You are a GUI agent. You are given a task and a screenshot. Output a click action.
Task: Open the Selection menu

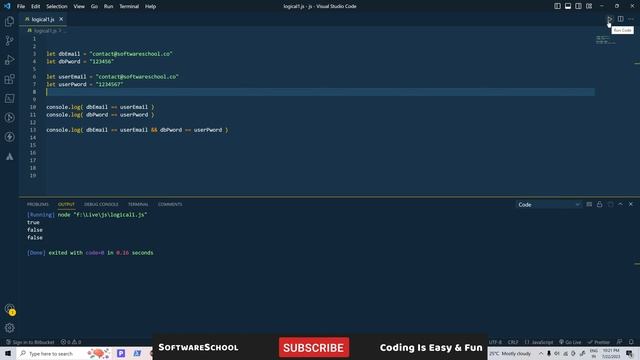click(57, 6)
